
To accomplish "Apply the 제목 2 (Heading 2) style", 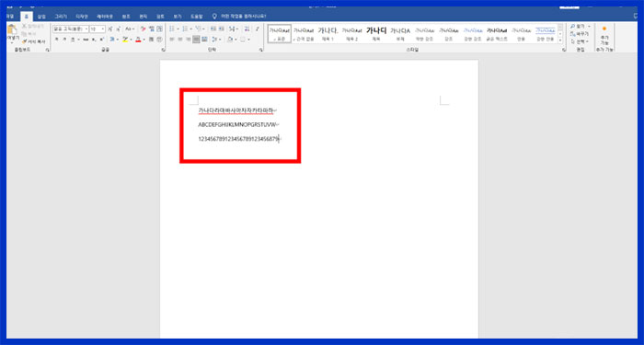I will pos(352,33).
